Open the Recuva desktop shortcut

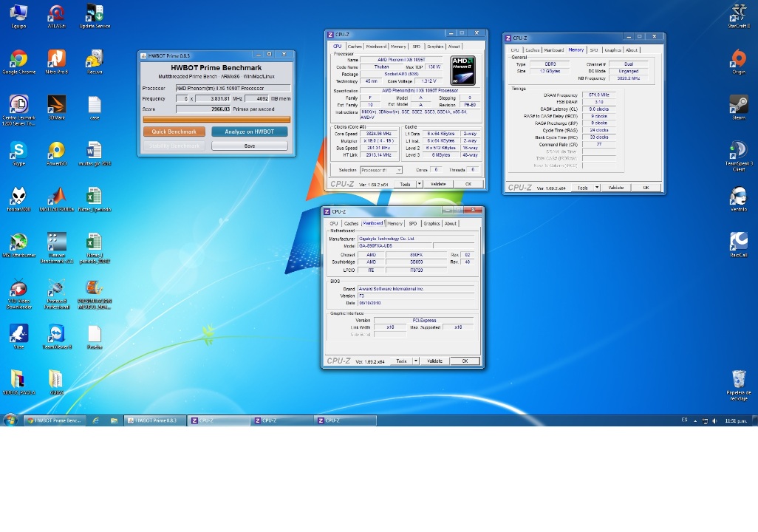click(x=95, y=61)
